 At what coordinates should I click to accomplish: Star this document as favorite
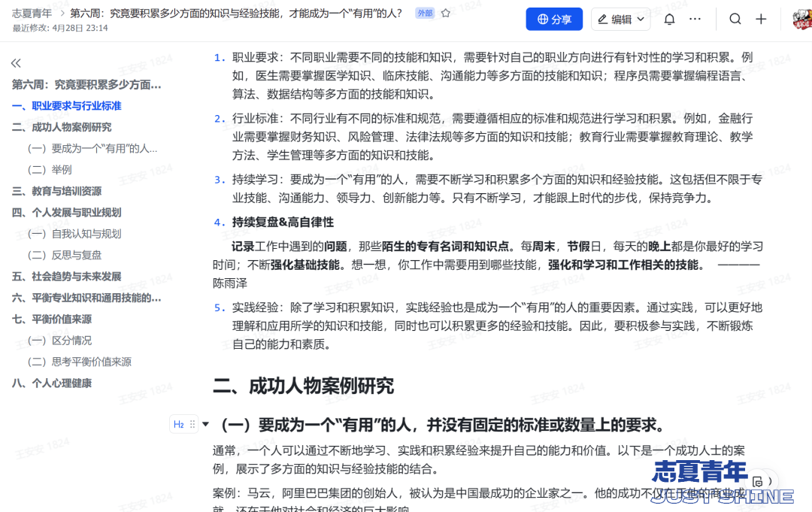click(x=445, y=14)
